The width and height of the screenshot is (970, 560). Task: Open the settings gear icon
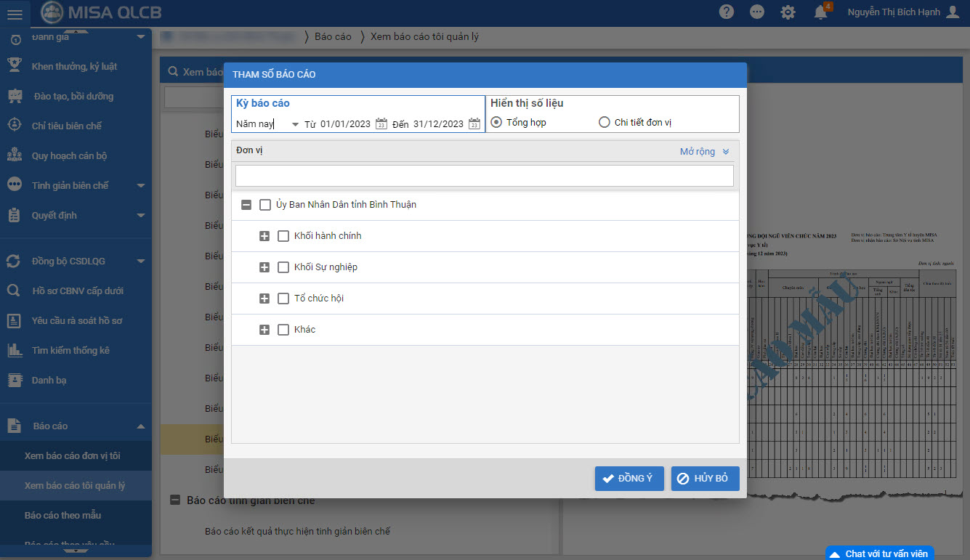tap(788, 12)
